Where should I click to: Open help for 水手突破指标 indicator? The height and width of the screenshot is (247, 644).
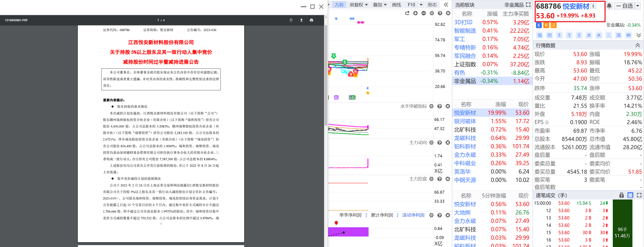click(x=439, y=106)
